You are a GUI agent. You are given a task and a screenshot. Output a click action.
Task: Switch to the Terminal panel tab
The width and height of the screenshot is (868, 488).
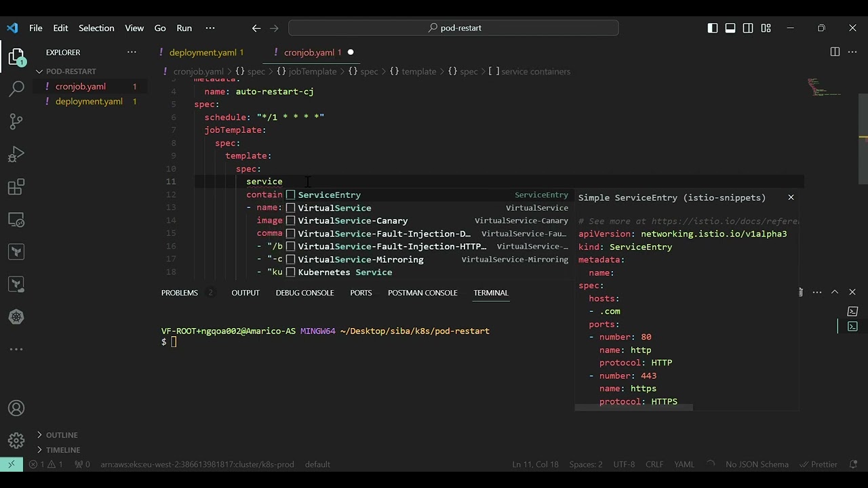[x=491, y=293]
